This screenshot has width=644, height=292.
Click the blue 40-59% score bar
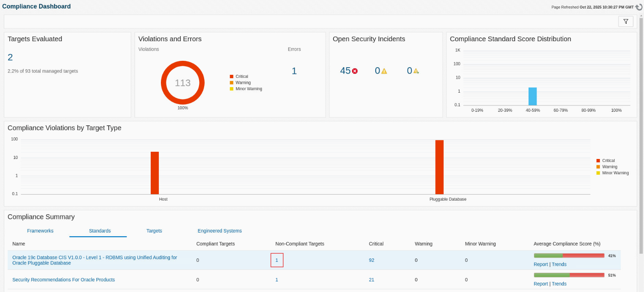532,96
